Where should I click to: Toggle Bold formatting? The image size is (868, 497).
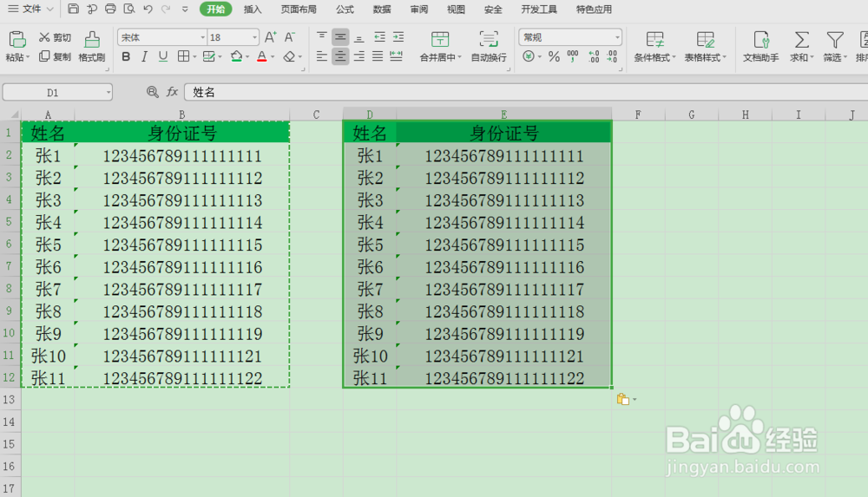[x=126, y=56]
